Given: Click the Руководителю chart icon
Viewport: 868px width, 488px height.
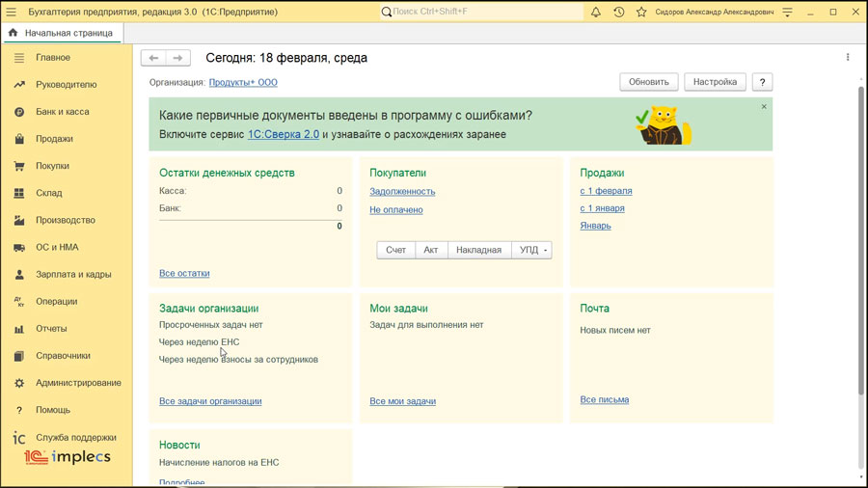Looking at the screenshot, I should pyautogui.click(x=19, y=85).
